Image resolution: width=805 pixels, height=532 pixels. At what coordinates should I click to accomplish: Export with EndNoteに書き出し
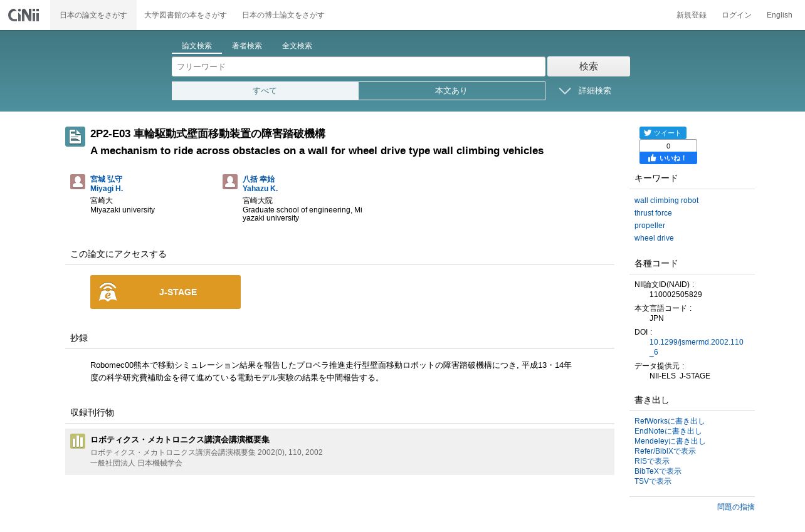(668, 431)
